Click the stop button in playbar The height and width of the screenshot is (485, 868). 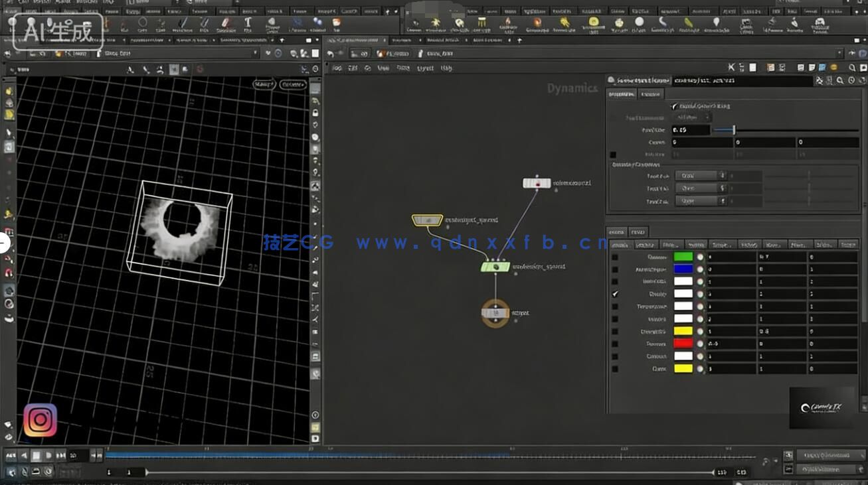(37, 456)
